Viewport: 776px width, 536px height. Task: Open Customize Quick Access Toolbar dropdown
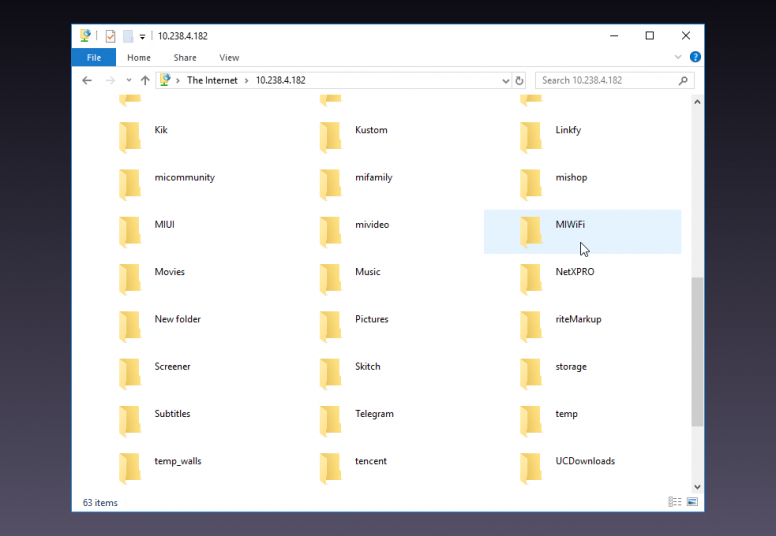coord(143,37)
